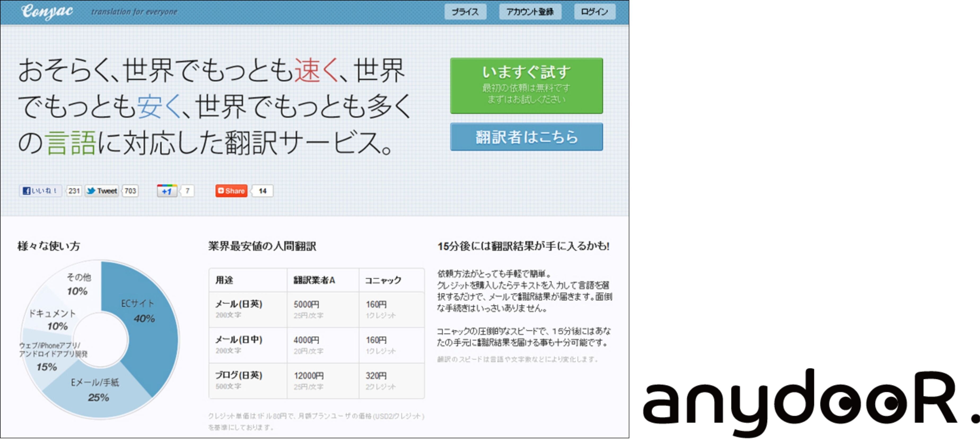Open アカウント登録 account registration

click(530, 12)
